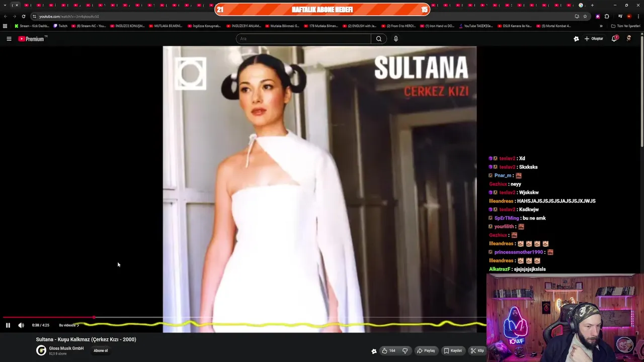Open YouTube notifications bell
Screen dimensions: 644x362
tap(614, 39)
